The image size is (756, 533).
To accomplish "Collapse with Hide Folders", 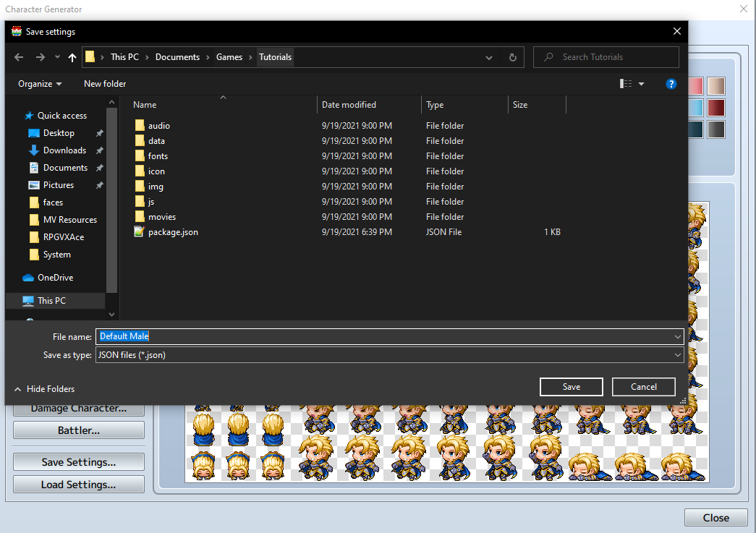I will pos(44,389).
